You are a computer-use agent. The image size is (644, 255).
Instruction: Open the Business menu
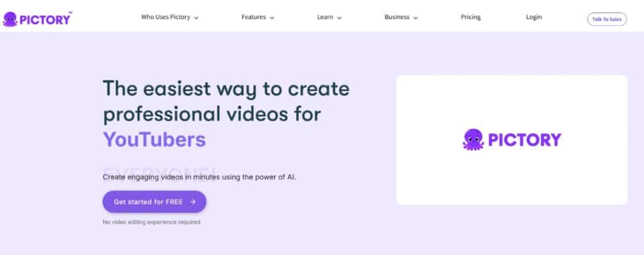(397, 18)
